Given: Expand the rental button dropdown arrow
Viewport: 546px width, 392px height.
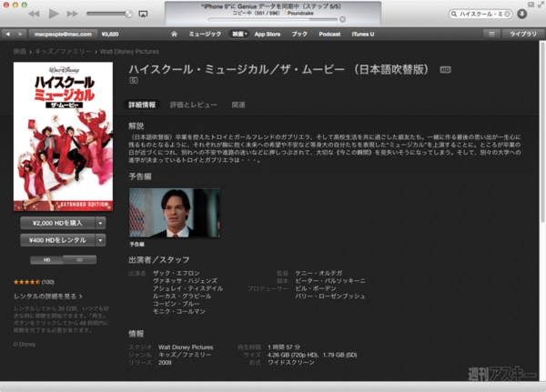Looking at the screenshot, I should point(100,240).
